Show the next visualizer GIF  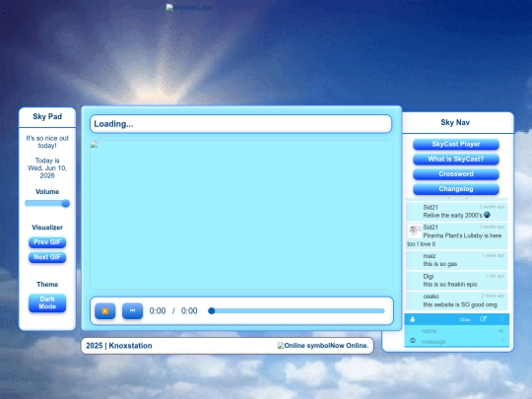(x=47, y=257)
